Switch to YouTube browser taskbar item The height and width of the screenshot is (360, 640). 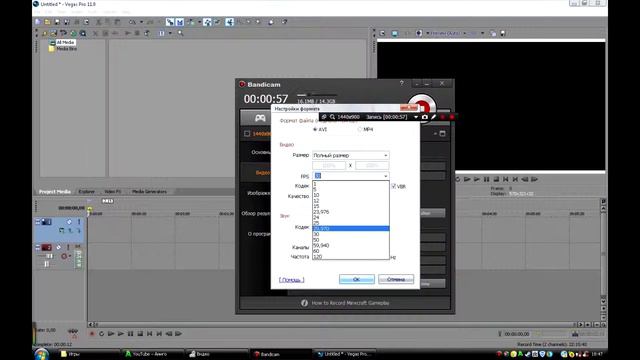153,354
